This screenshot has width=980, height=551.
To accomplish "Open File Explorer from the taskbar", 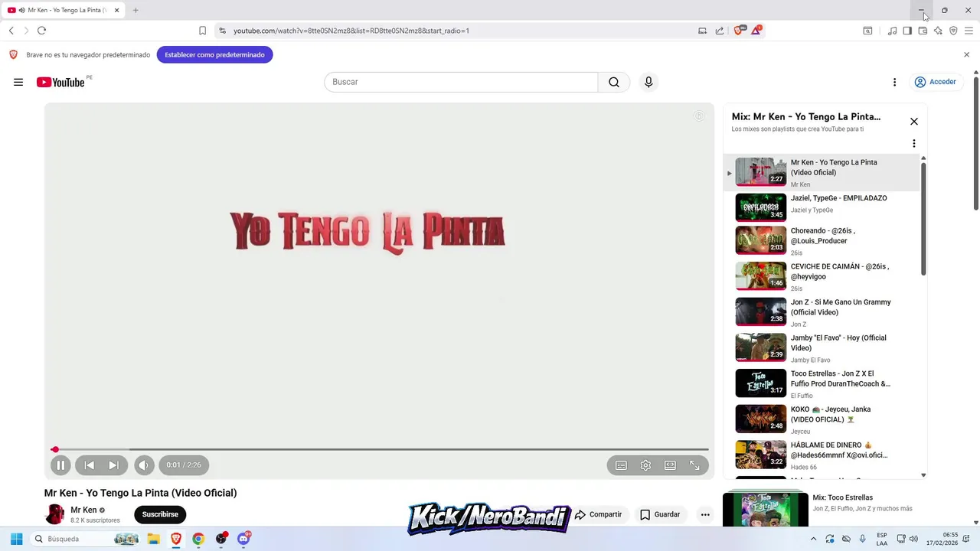I will tap(153, 539).
